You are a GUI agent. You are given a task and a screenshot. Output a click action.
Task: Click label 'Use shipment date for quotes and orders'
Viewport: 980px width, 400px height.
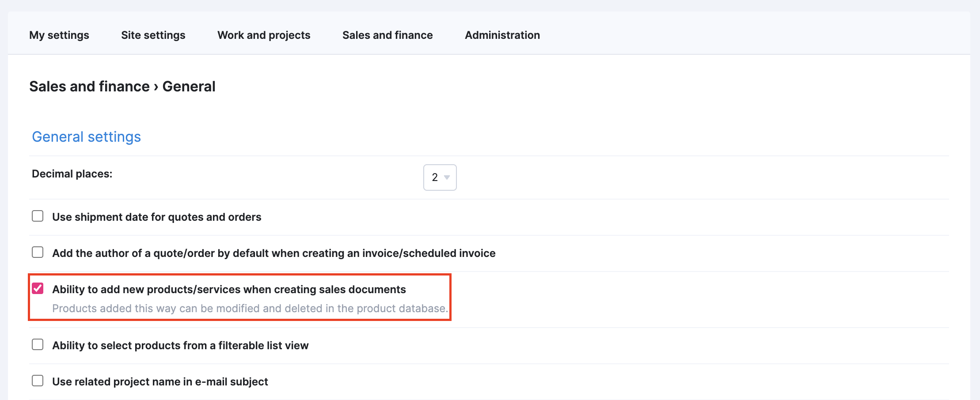tap(157, 217)
